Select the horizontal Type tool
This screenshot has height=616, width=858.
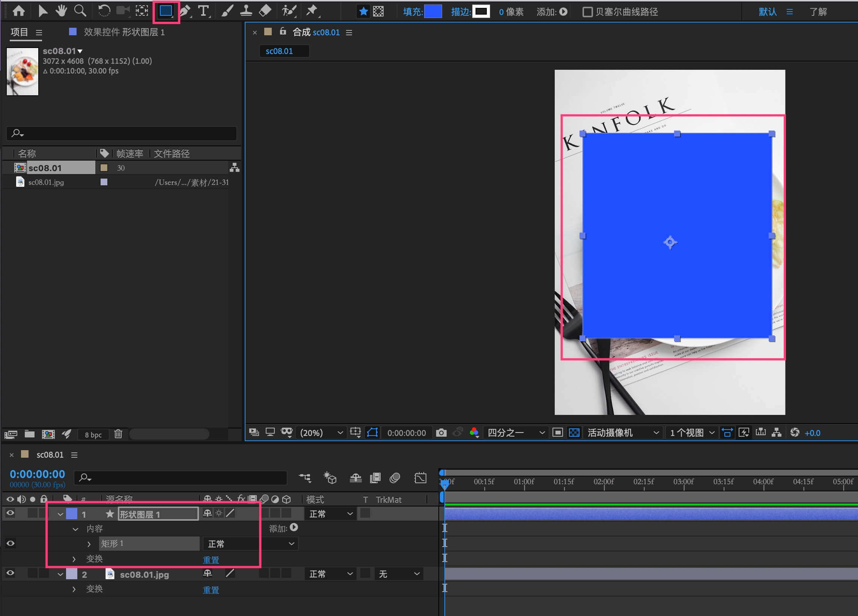(x=203, y=11)
